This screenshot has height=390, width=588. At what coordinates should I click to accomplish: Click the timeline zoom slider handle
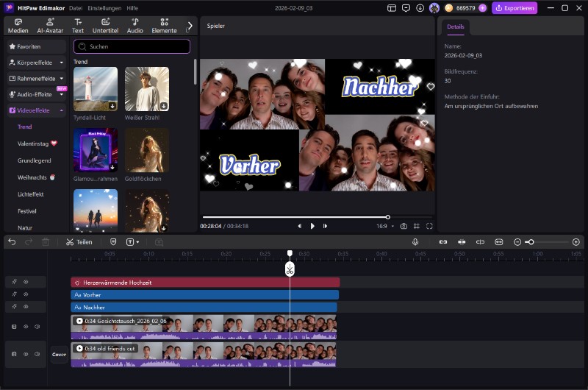[x=530, y=241]
